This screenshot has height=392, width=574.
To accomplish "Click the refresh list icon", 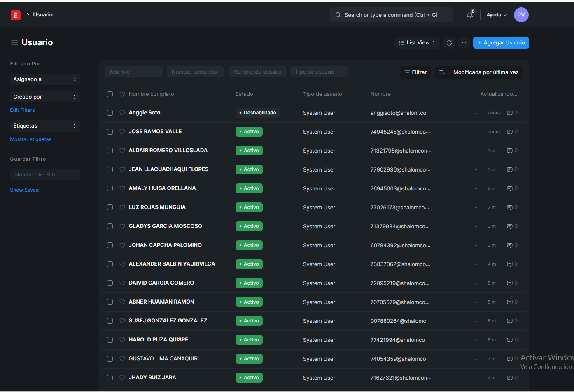I will coord(449,43).
